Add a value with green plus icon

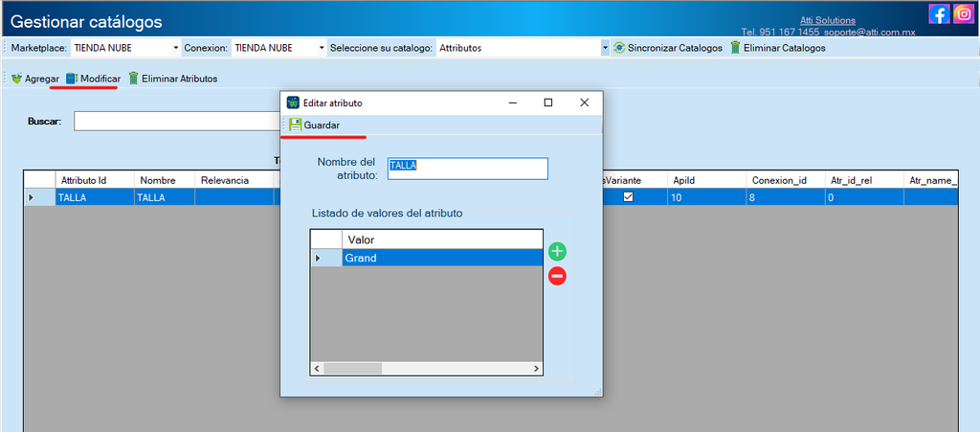tap(557, 251)
